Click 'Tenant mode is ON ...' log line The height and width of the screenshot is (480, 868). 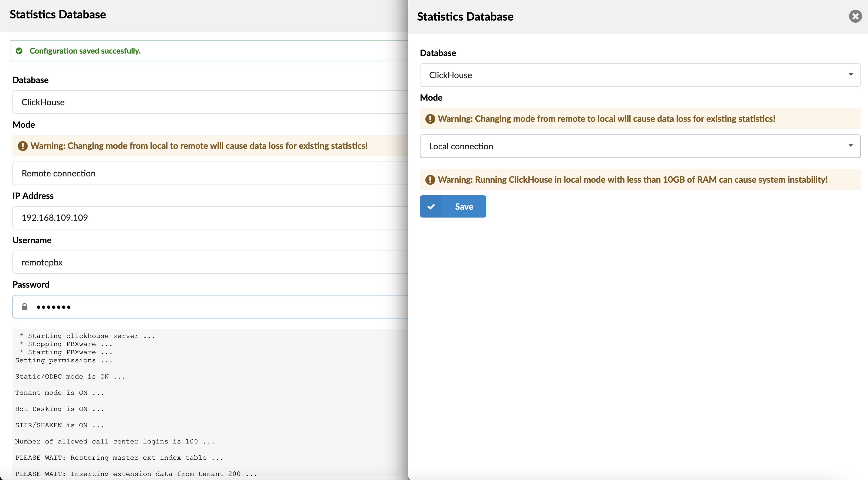click(x=60, y=393)
